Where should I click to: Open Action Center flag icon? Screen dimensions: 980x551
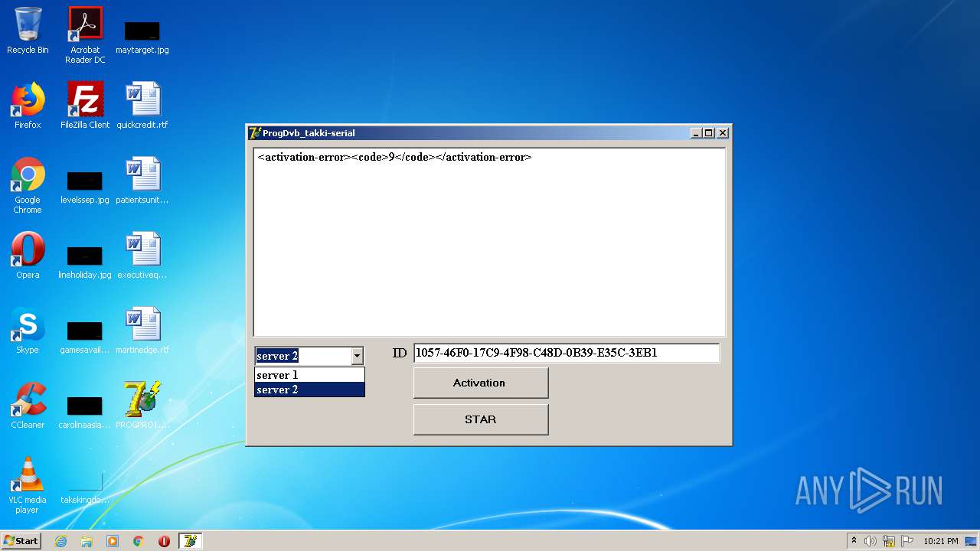click(x=907, y=541)
